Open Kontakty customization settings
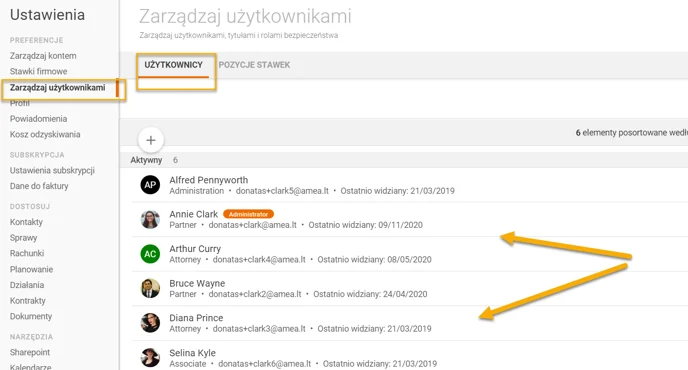This screenshot has height=370, width=688. coord(26,222)
